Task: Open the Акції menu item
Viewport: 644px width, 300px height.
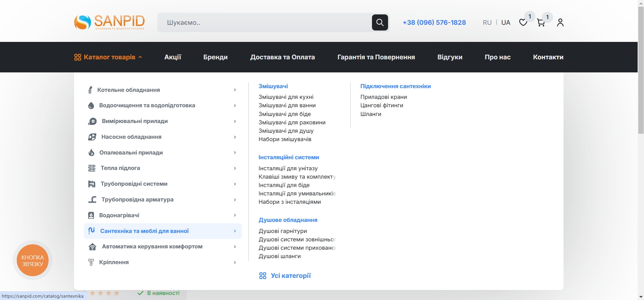Action: 172,57
